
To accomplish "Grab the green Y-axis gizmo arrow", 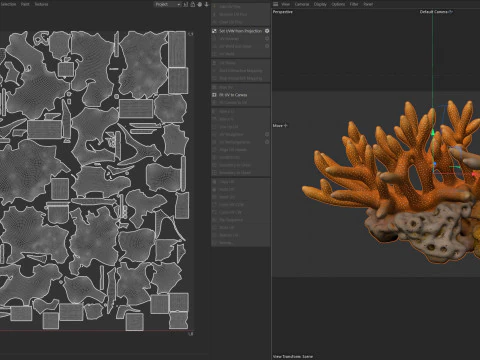I will point(433,133).
